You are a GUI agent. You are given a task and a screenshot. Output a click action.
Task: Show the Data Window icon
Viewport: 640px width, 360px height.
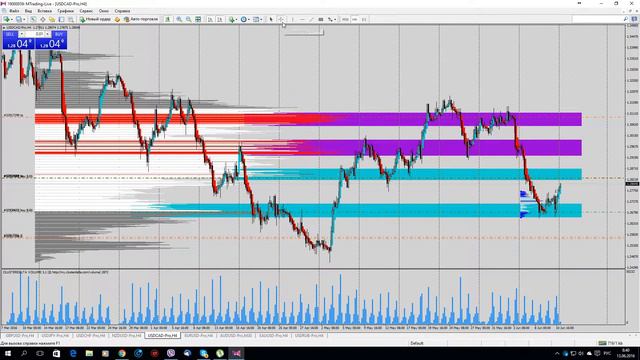pyautogui.click(x=43, y=19)
